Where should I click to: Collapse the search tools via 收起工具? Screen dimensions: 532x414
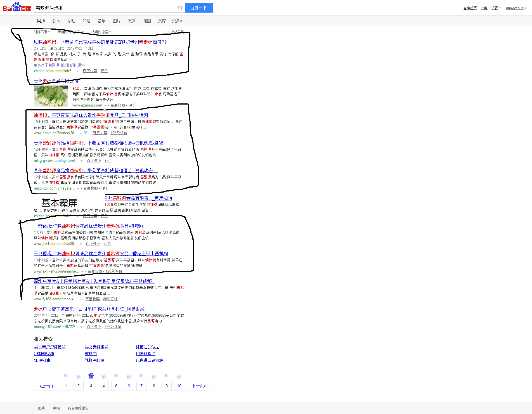click(176, 32)
